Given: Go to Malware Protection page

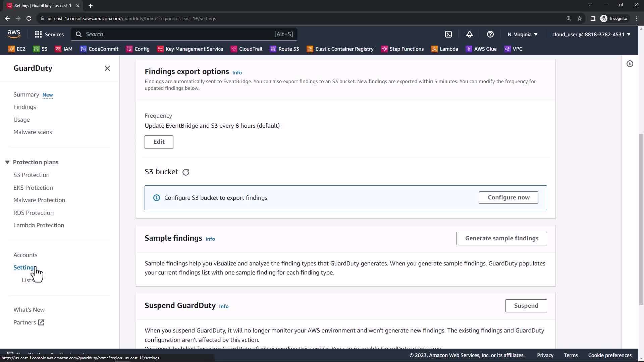Looking at the screenshot, I should pos(39,200).
